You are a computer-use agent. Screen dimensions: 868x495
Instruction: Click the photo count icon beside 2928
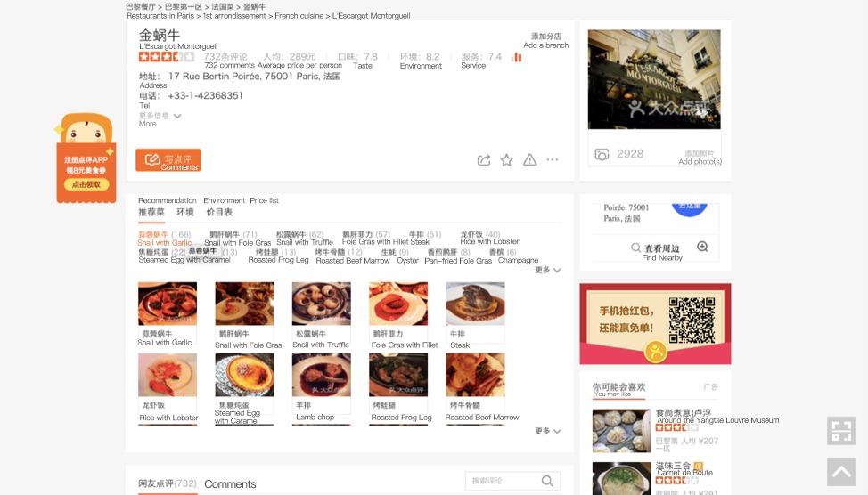[602, 154]
